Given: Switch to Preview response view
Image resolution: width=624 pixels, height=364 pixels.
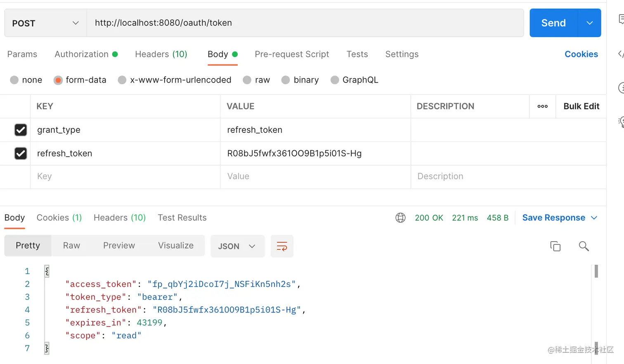Looking at the screenshot, I should point(119,246).
